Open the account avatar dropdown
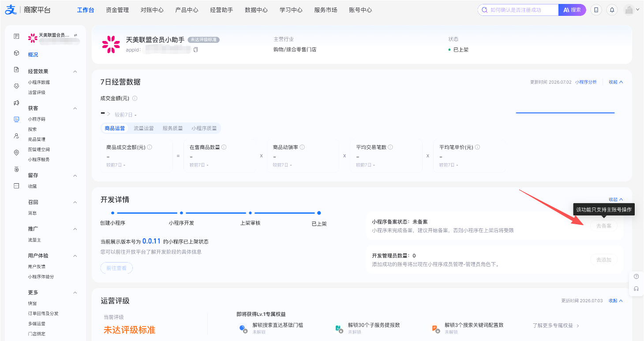Screen dimensions: 644x341 pos(631,10)
